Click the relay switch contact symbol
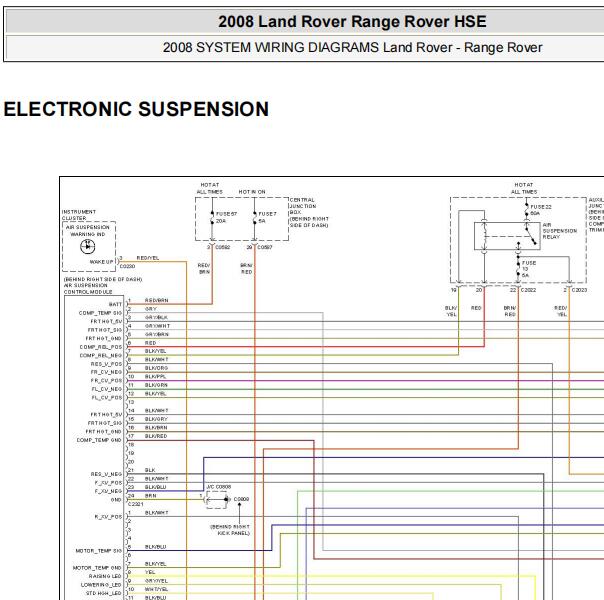Viewport: 604px width, 600px height. pyautogui.click(x=530, y=236)
